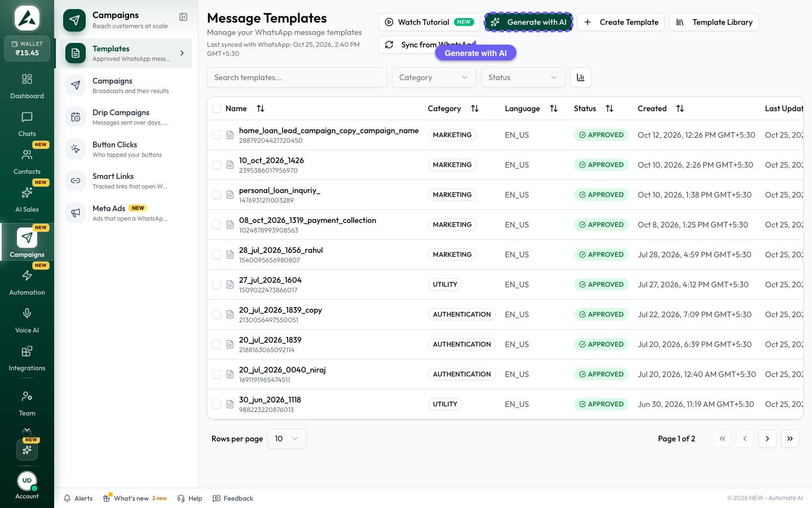Image resolution: width=812 pixels, height=508 pixels.
Task: Click Watch Tutorial button
Action: (x=429, y=22)
